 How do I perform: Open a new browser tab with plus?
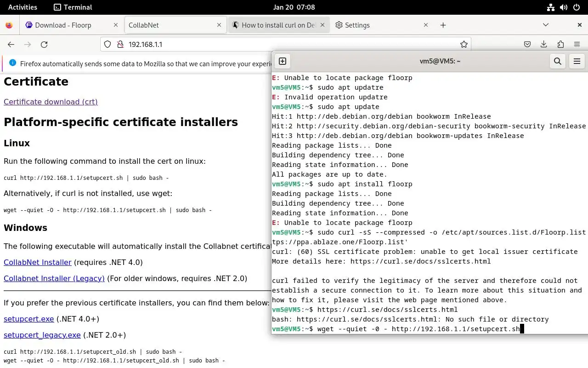[x=443, y=25]
